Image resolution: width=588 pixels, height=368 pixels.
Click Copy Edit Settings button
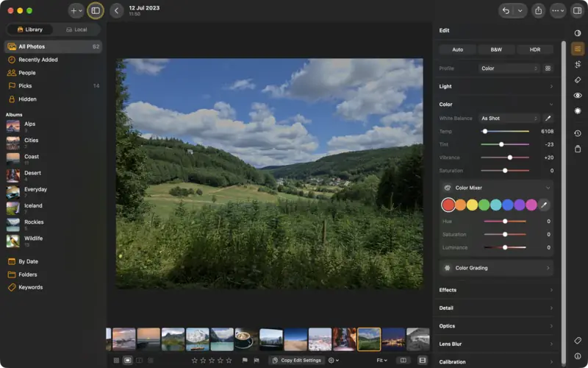click(297, 361)
